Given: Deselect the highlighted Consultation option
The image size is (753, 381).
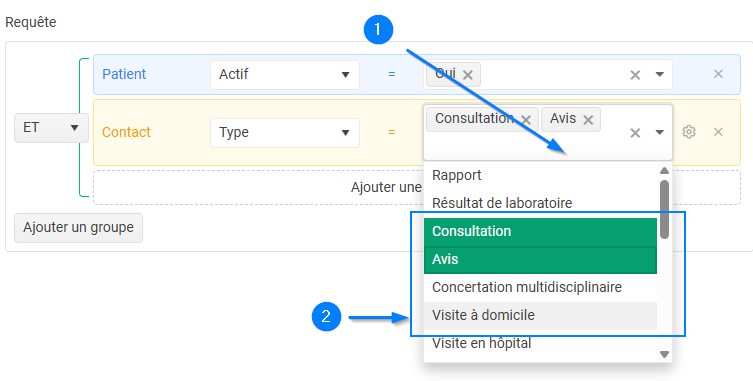Looking at the screenshot, I should pyautogui.click(x=540, y=232).
